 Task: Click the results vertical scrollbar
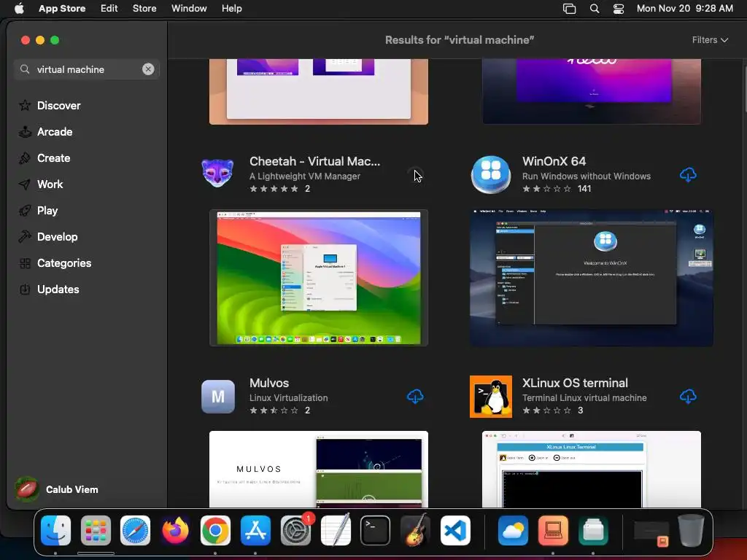coord(744,90)
